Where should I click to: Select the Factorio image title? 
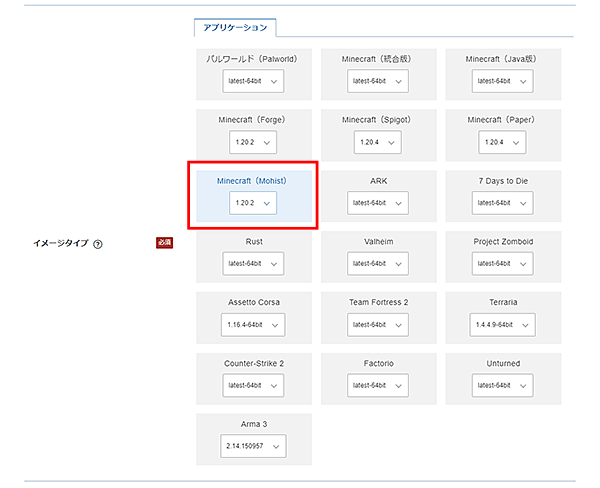378,363
